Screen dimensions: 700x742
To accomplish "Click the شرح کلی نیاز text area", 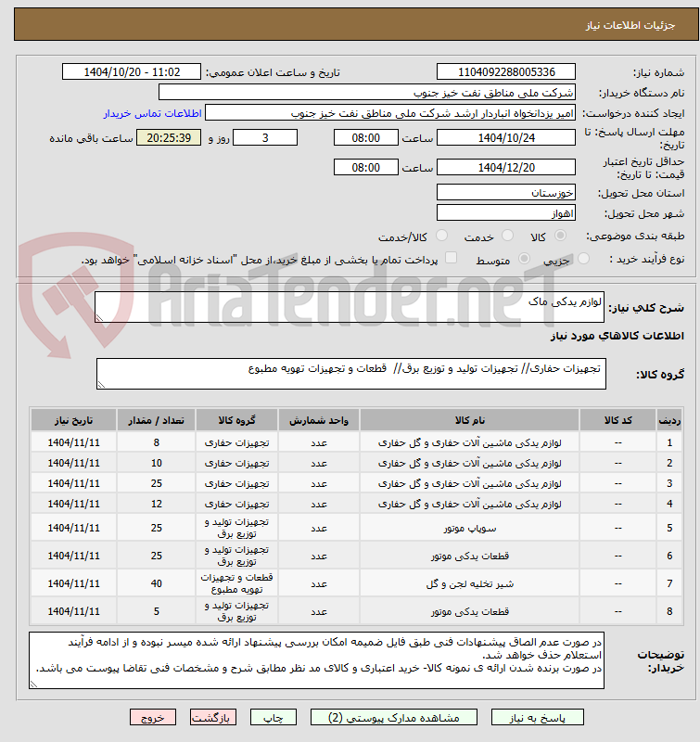I will (350, 307).
